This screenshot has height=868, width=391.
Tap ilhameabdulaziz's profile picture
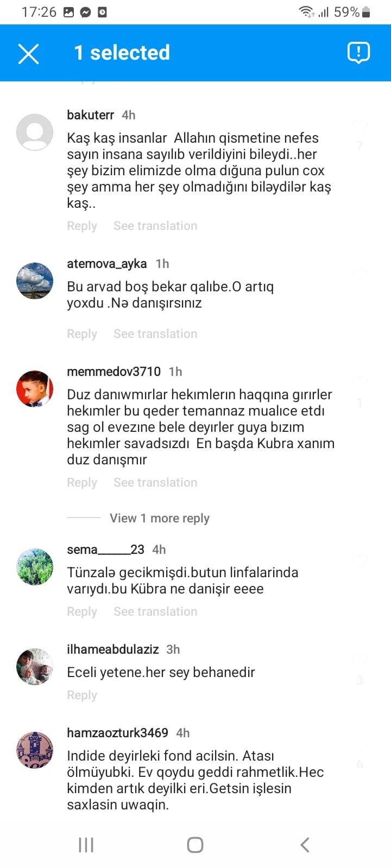35,666
